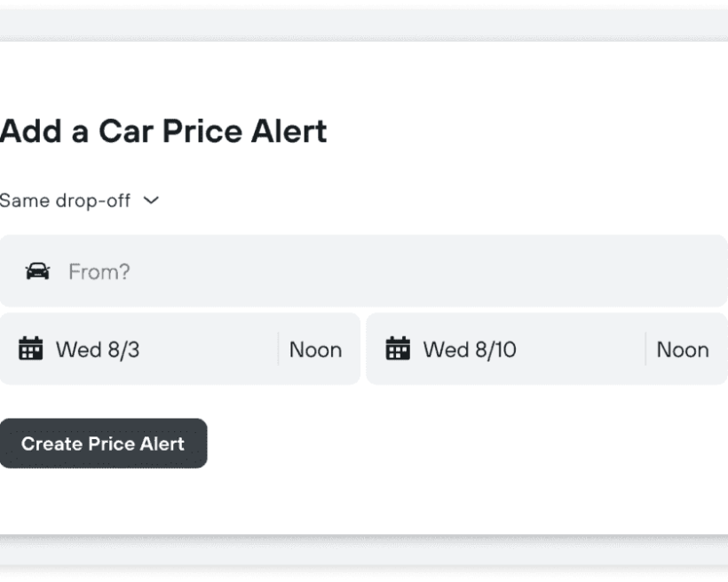
Task: Select the car icon to set pickup location
Action: tap(36, 271)
